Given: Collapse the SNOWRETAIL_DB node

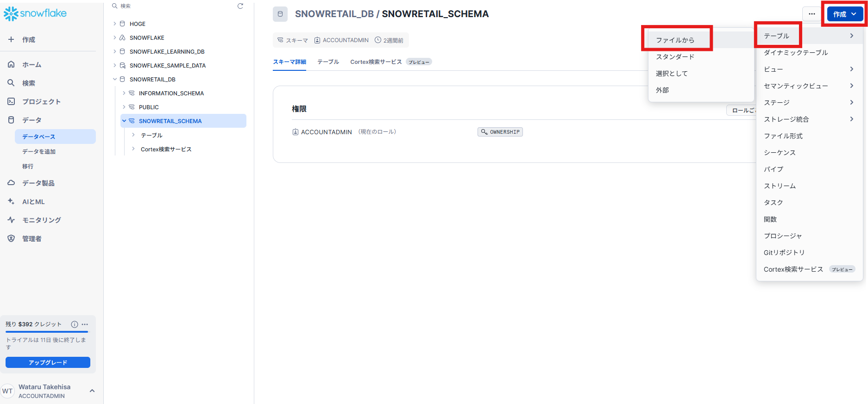Looking at the screenshot, I should pyautogui.click(x=115, y=79).
